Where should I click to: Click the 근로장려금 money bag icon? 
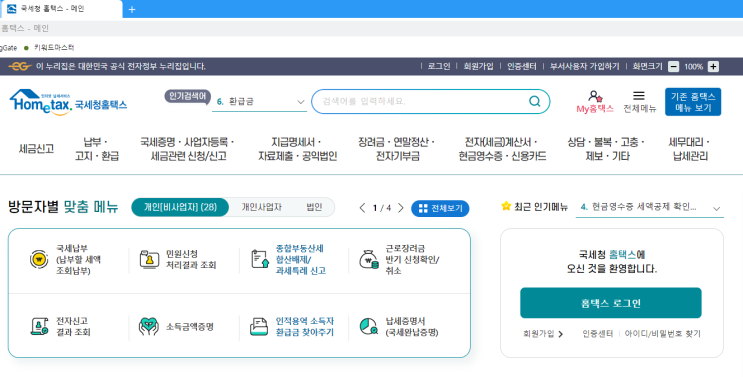[x=368, y=260]
